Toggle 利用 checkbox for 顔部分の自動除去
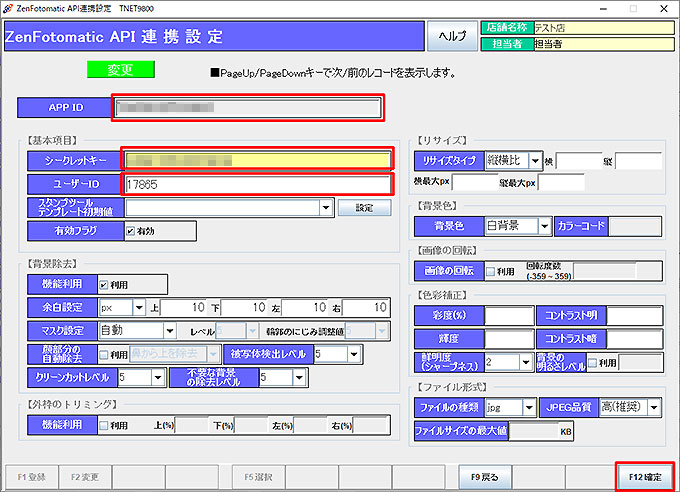Viewport: 680px width, 492px height. tap(104, 354)
